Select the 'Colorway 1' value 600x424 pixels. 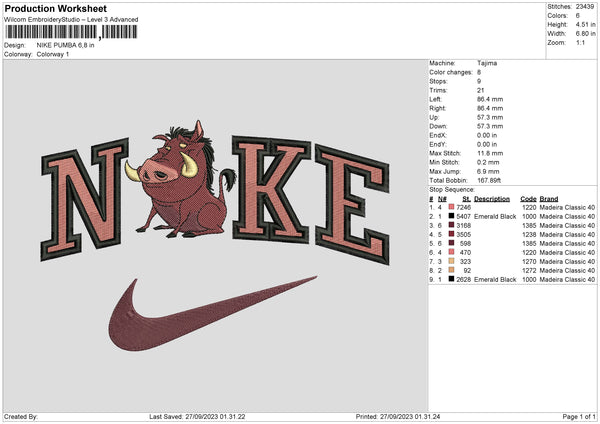point(53,54)
